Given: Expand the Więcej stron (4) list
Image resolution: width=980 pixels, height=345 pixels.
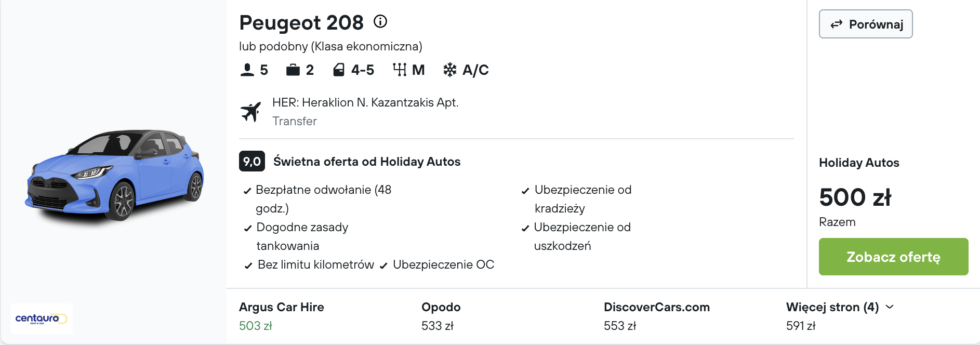Looking at the screenshot, I should click(x=840, y=307).
